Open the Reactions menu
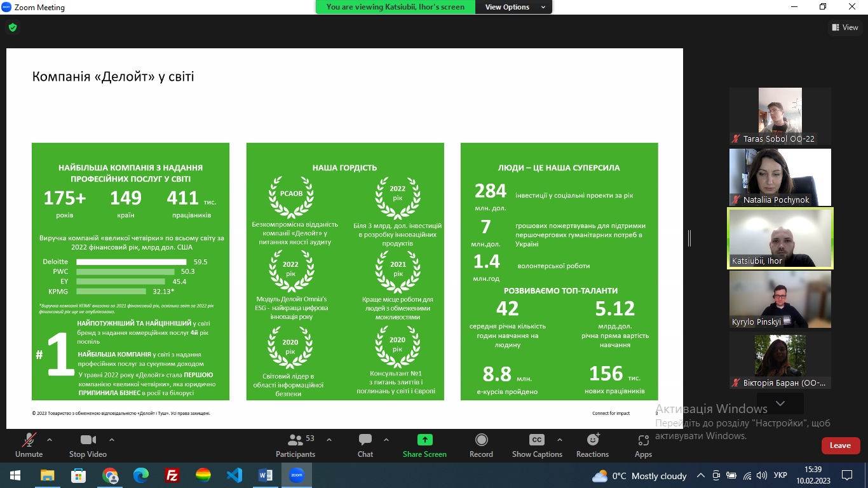This screenshot has width=868, height=488. pos(592,445)
